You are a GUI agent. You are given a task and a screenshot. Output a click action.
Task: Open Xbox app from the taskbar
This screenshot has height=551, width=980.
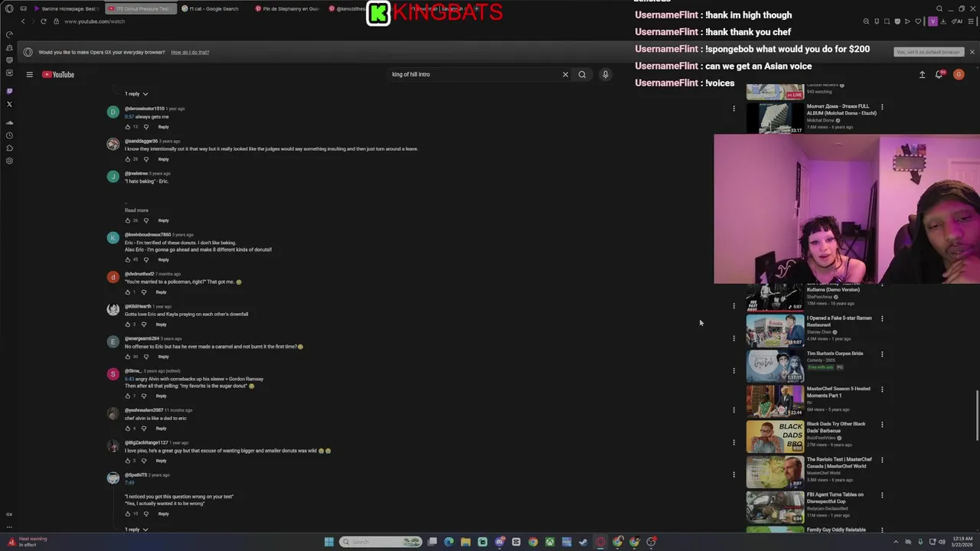pos(550,542)
